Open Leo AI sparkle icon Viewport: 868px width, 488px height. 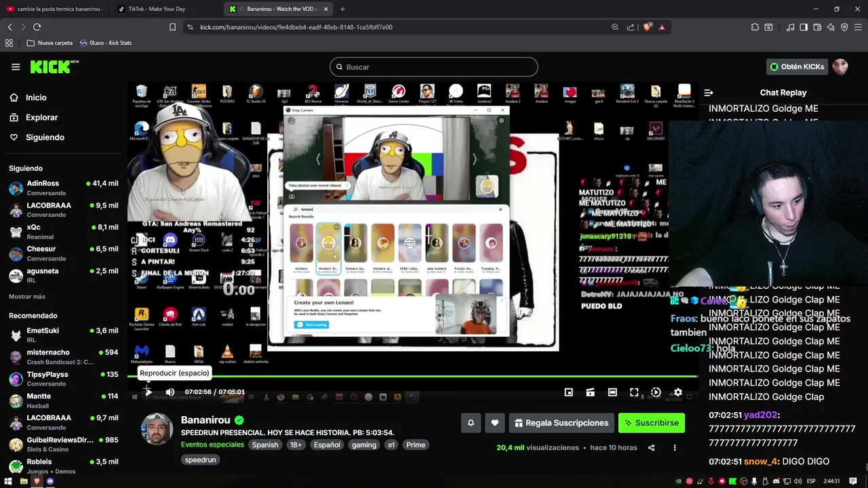click(831, 27)
